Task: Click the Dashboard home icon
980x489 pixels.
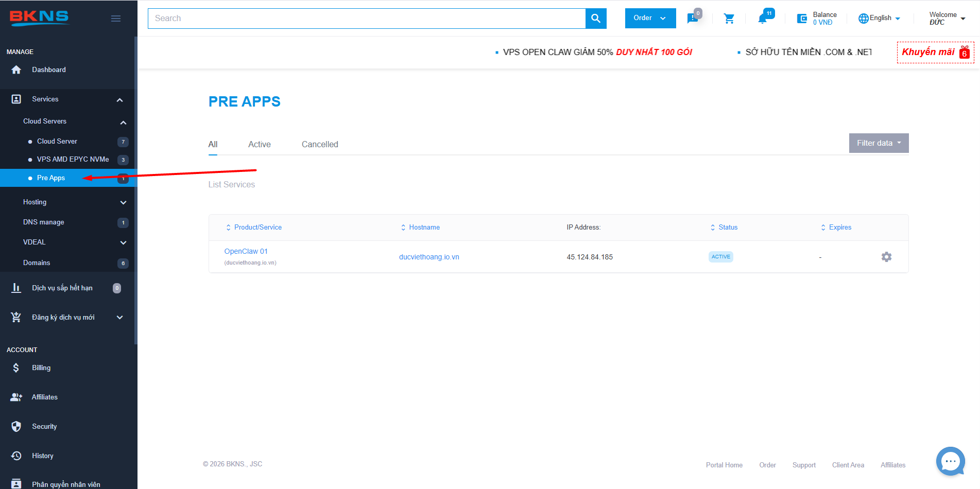Action: 16,70
